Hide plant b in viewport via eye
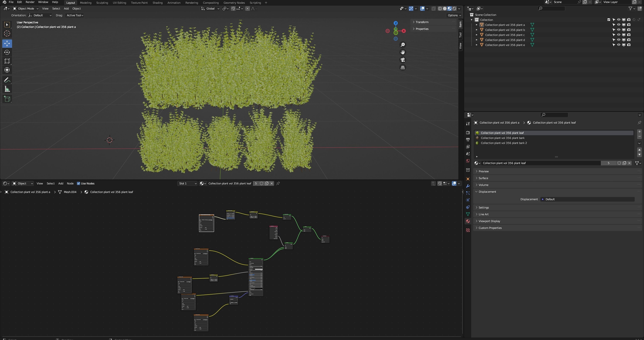Image resolution: width=644 pixels, height=340 pixels. [x=618, y=30]
